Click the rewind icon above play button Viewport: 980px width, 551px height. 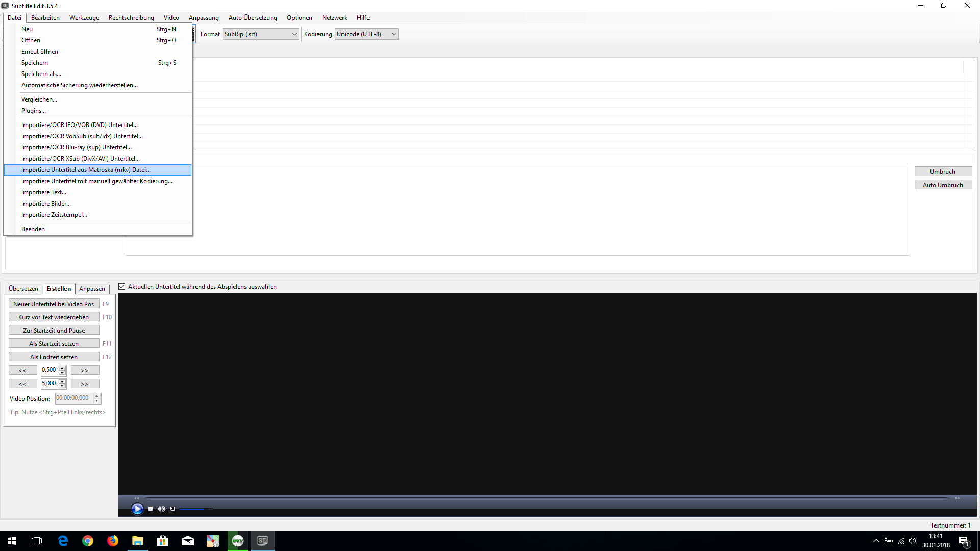pyautogui.click(x=136, y=498)
